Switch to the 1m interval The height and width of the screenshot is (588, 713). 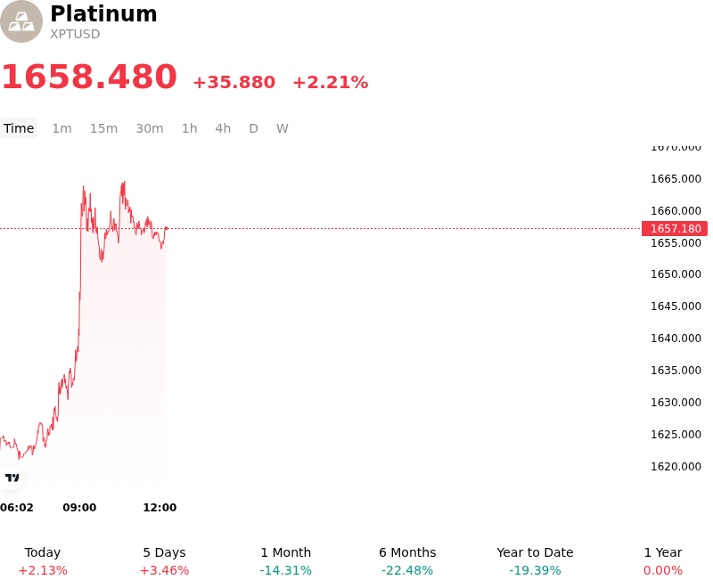(61, 128)
